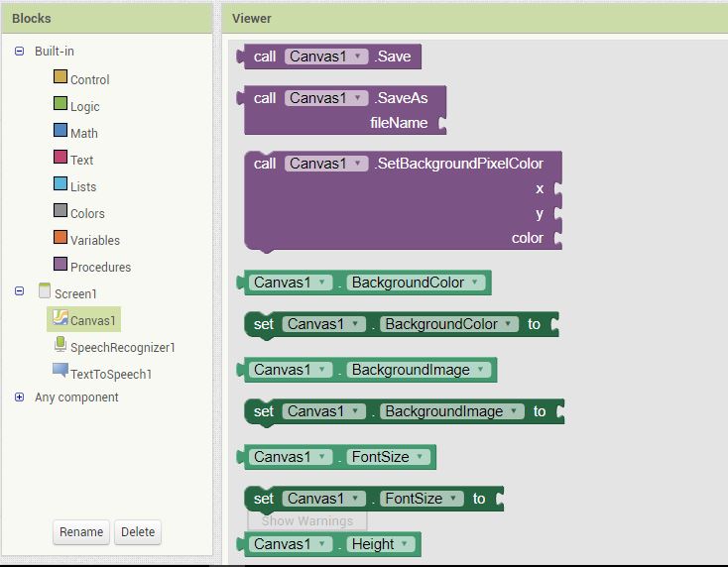Click the Control blocks color icon
Viewport: 728px width, 567px height.
[61, 76]
